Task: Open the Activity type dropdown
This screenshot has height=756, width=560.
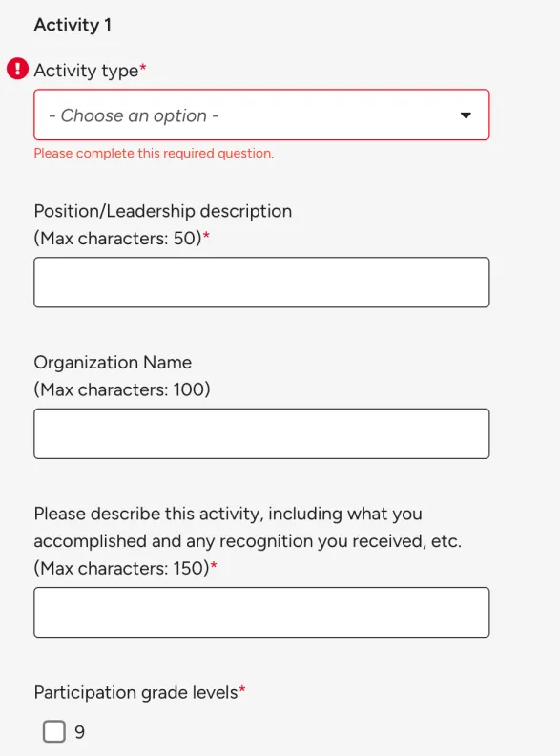Action: click(x=261, y=115)
